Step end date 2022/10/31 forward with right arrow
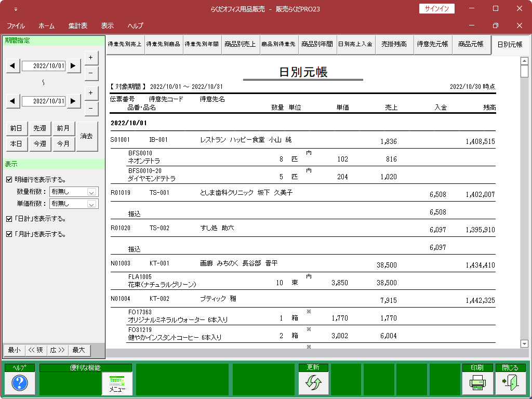 point(73,101)
